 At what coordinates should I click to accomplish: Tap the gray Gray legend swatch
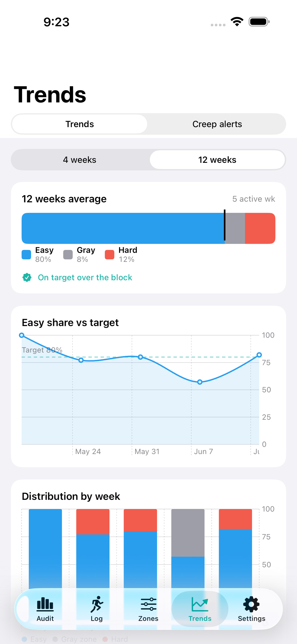pyautogui.click(x=68, y=255)
